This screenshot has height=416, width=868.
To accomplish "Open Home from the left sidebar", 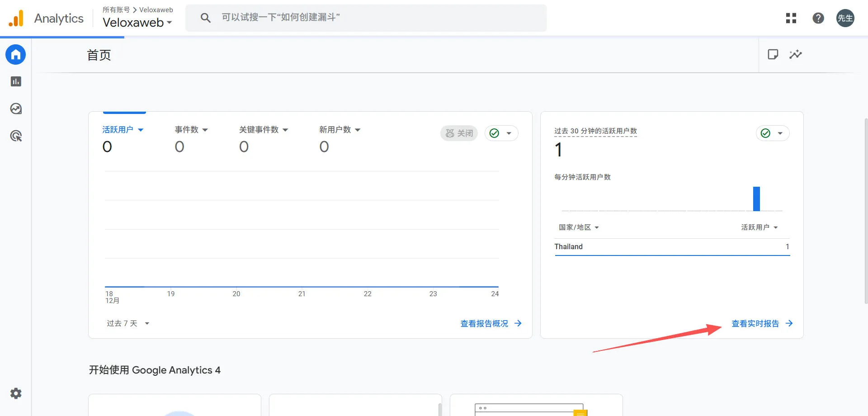I will 15,54.
